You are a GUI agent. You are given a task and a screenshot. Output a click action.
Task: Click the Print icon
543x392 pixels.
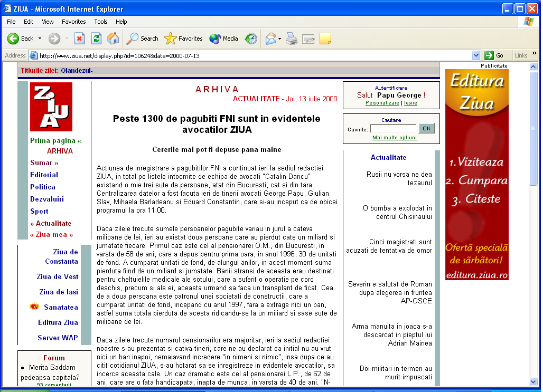pos(292,39)
